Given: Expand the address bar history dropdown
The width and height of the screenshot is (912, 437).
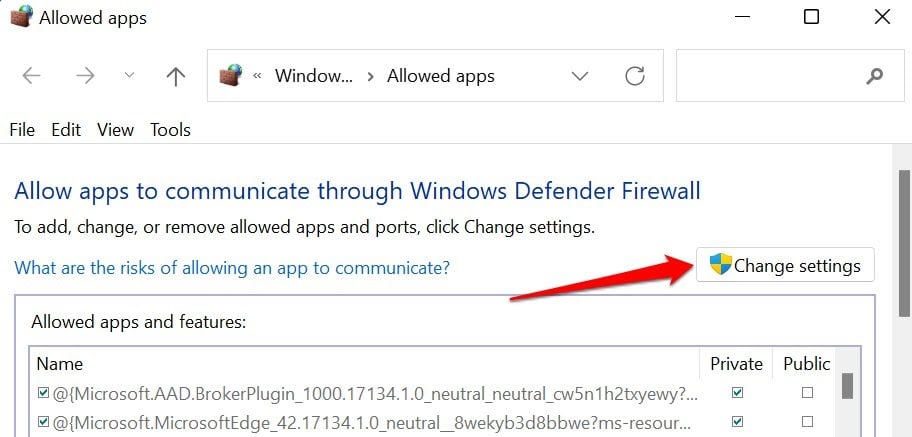Looking at the screenshot, I should pos(579,76).
